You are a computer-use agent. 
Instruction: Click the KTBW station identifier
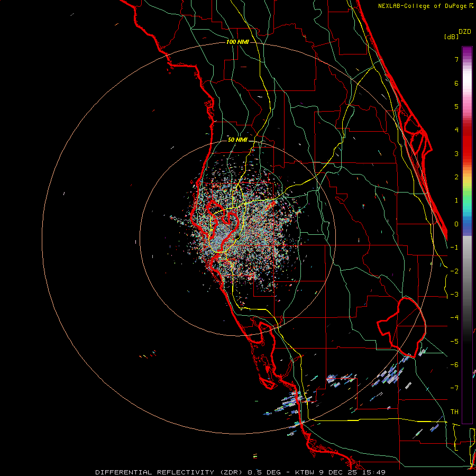(305, 472)
